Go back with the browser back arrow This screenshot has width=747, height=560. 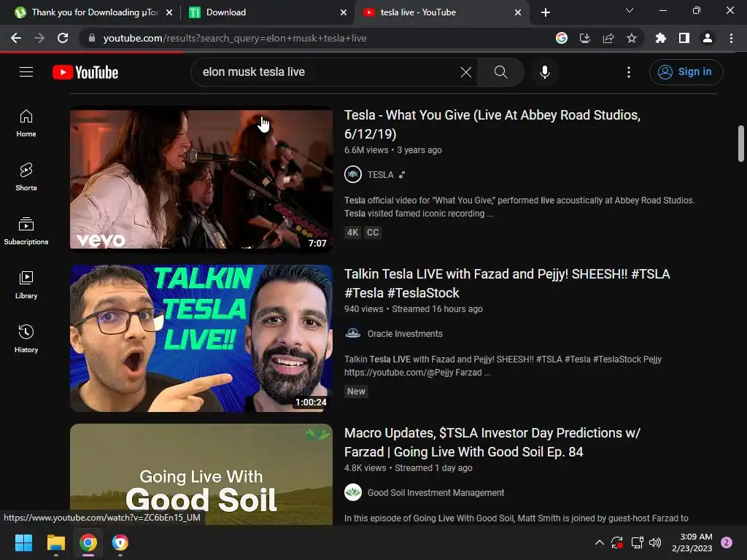tap(16, 38)
